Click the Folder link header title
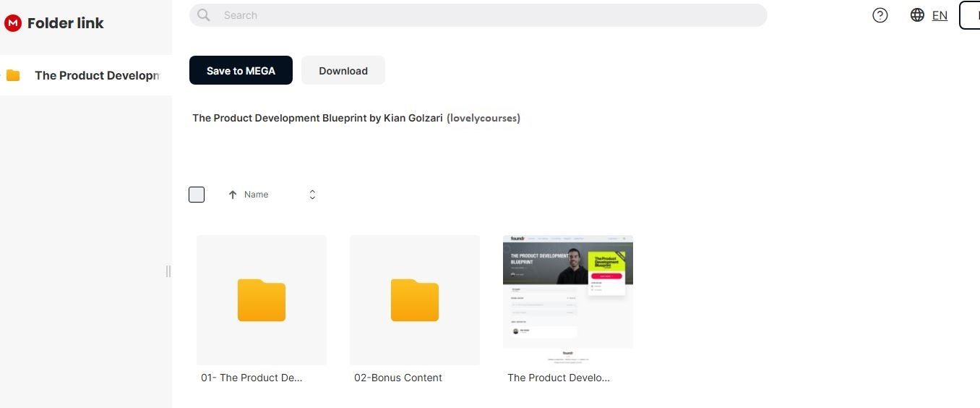Screen dimensions: 980x408 66,23
